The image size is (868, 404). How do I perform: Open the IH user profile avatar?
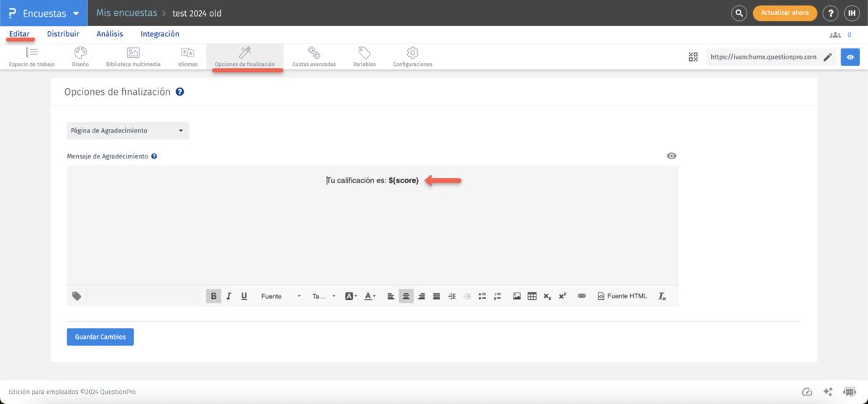[x=851, y=13]
